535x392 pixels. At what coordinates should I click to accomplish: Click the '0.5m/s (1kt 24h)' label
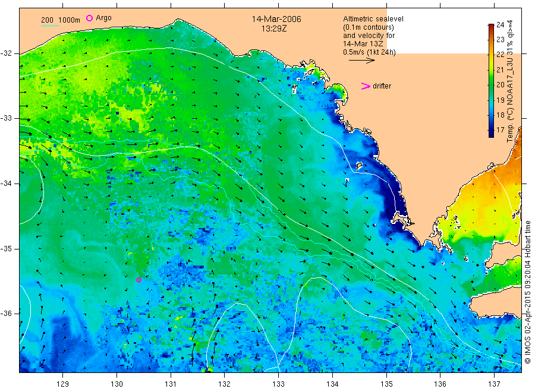pyautogui.click(x=369, y=52)
